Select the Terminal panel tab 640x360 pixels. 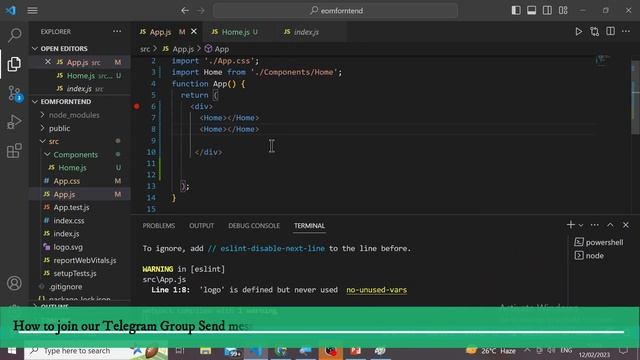coord(309,226)
